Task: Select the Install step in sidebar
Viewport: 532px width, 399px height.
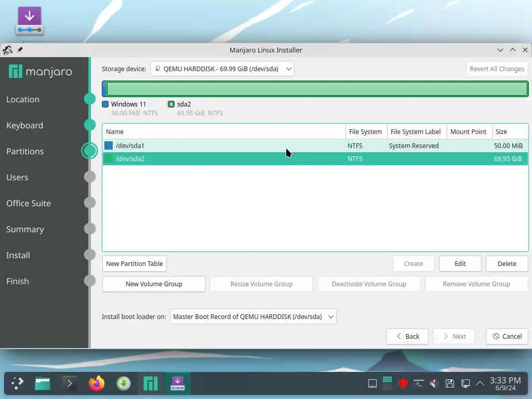Action: (x=18, y=255)
